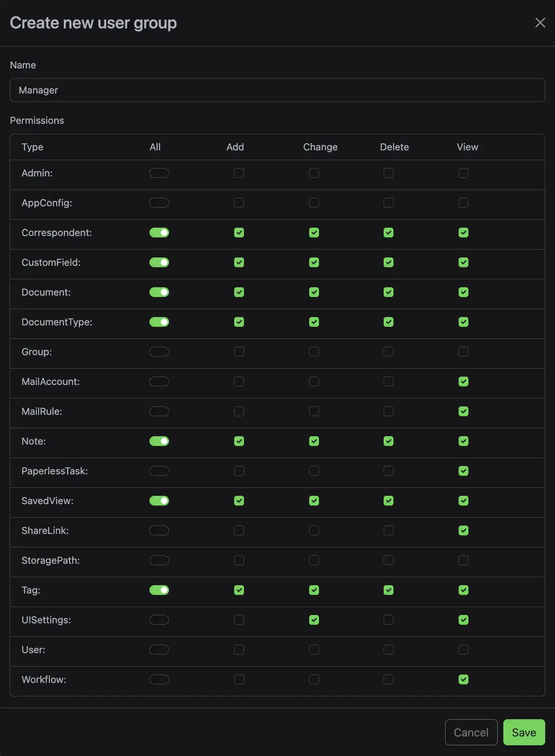Uncheck the View permission for CustomField

pos(463,263)
